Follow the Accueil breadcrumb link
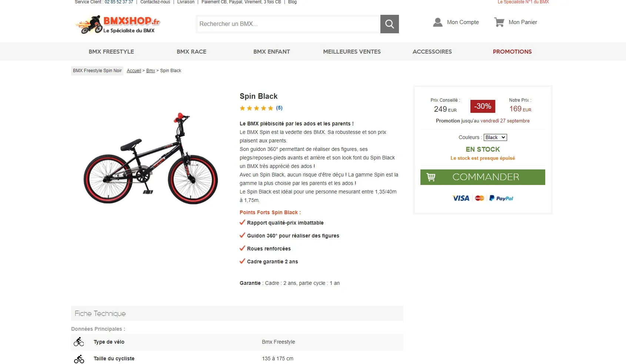The image size is (626, 364). 134,71
